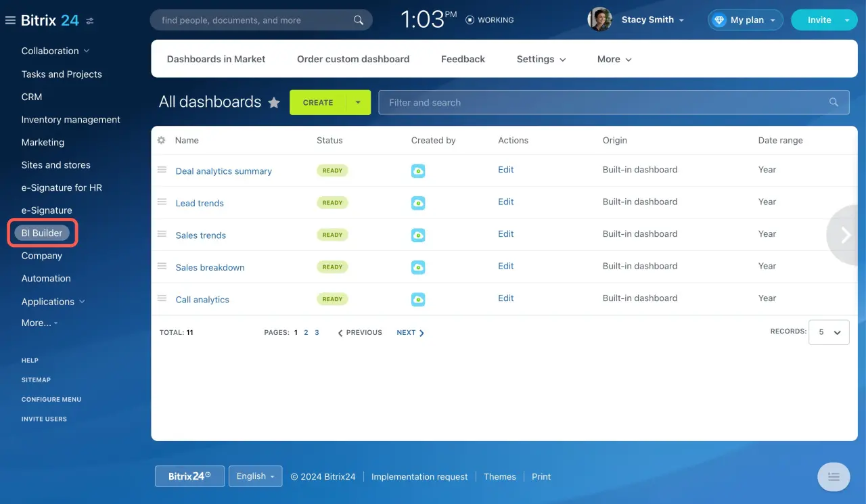Viewport: 866px width, 504px height.
Task: Open the slide panel arrow on right edge
Action: pyautogui.click(x=845, y=235)
